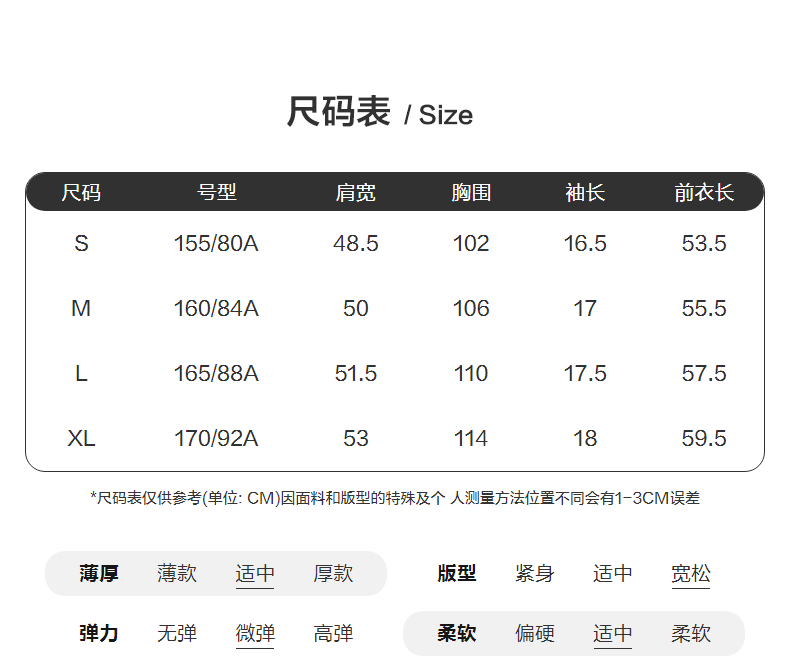Select the 微弹 elasticity option

tap(255, 634)
